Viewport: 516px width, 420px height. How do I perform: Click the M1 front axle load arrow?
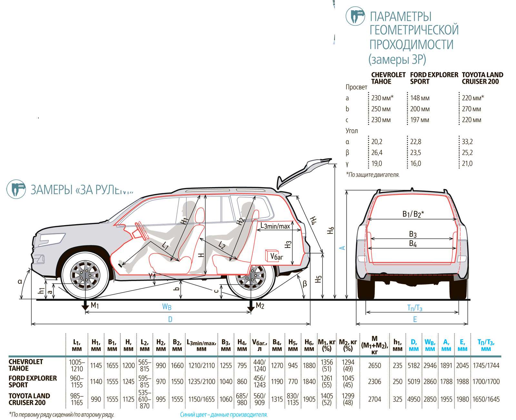click(x=85, y=305)
